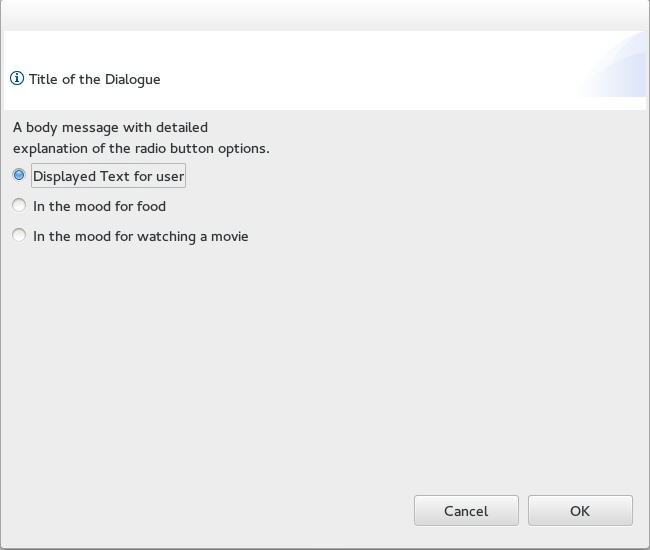Choose the 'watching a movie' radio button
Image resolution: width=650 pixels, height=550 pixels.
19,235
